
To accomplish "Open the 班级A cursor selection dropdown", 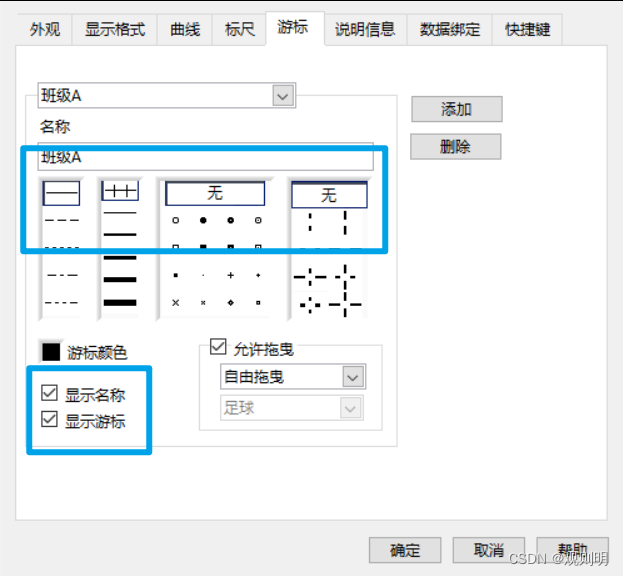I will (x=283, y=96).
